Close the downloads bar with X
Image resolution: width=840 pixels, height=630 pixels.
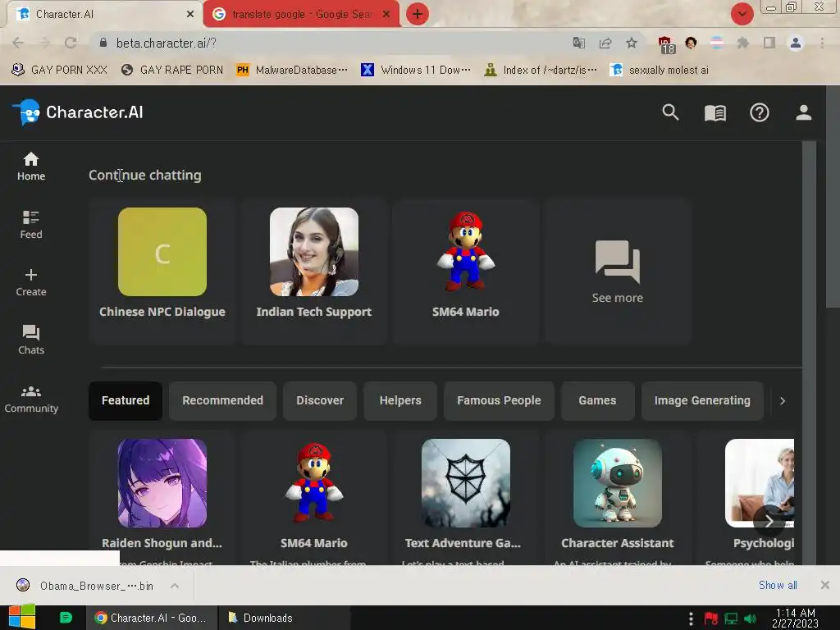(825, 585)
